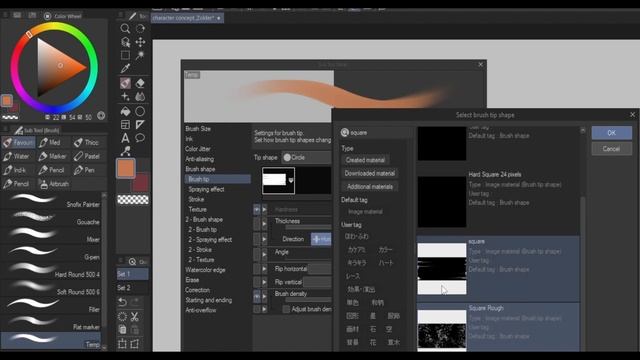The height and width of the screenshot is (360, 640).
Task: Open the Flip horizontal dropdown
Action: [x=320, y=269]
